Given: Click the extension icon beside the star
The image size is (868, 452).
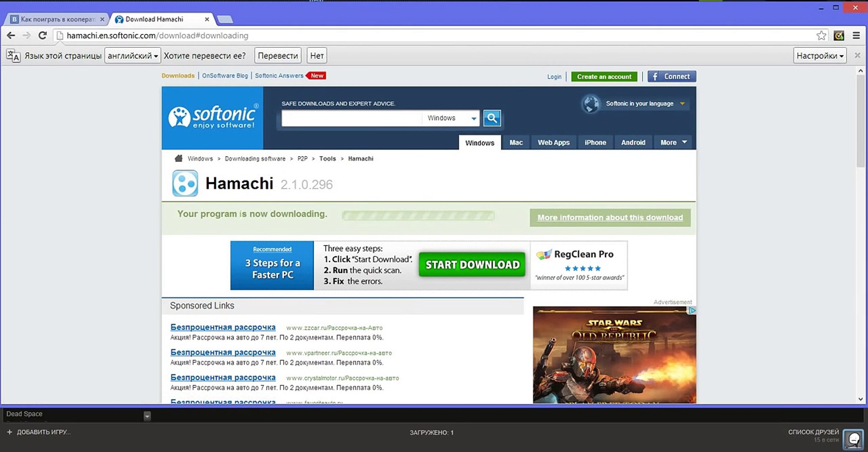Looking at the screenshot, I should 839,36.
